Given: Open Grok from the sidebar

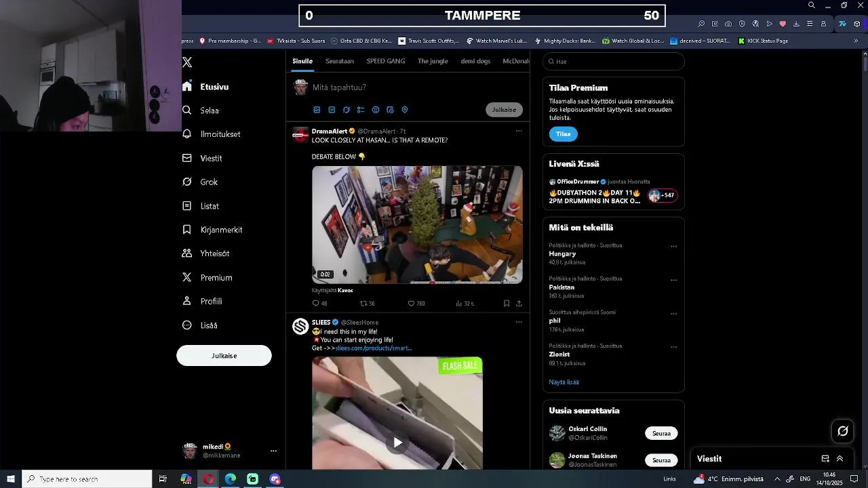Looking at the screenshot, I should [200, 182].
